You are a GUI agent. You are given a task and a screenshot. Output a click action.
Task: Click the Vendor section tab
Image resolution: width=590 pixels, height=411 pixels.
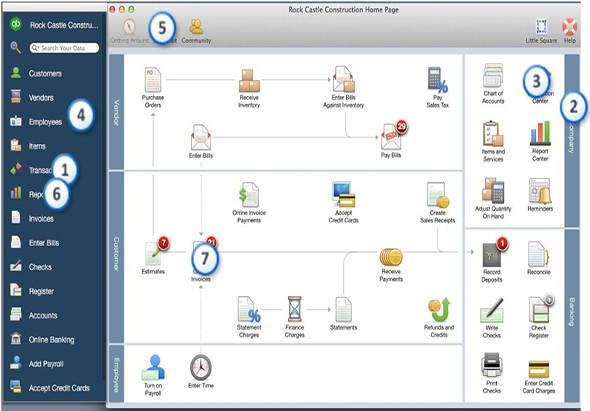coord(116,112)
